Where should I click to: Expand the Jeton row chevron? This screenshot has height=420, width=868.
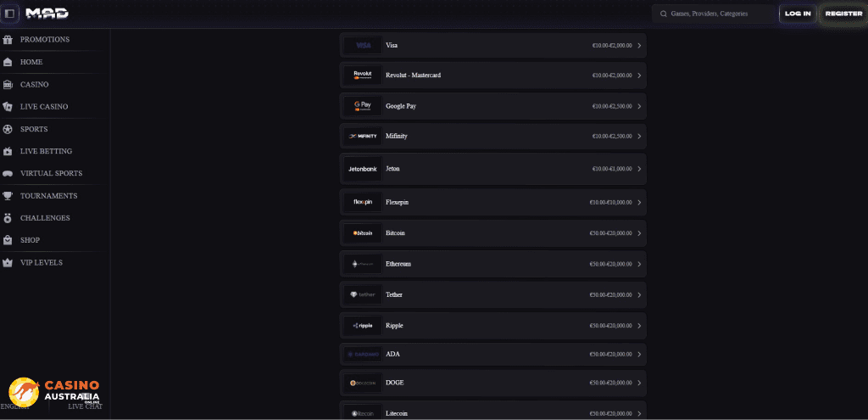click(639, 169)
